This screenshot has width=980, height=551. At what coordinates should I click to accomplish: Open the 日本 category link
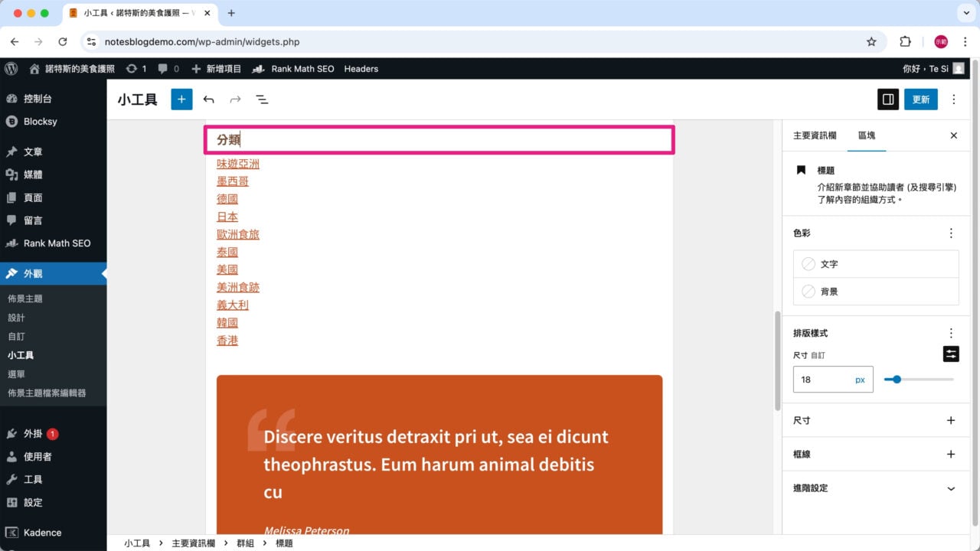[227, 217]
